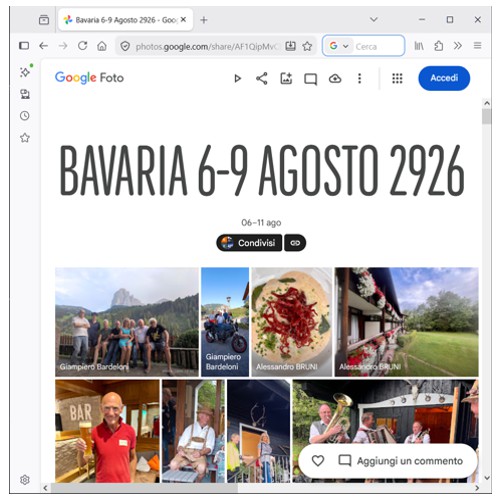This screenshot has width=500, height=500.
Task: Go forward with the forward arrow
Action: 63,46
